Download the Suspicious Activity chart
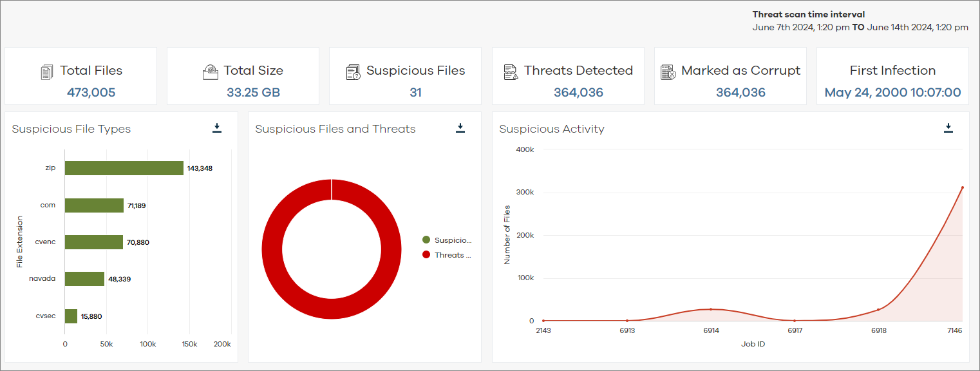 point(948,128)
